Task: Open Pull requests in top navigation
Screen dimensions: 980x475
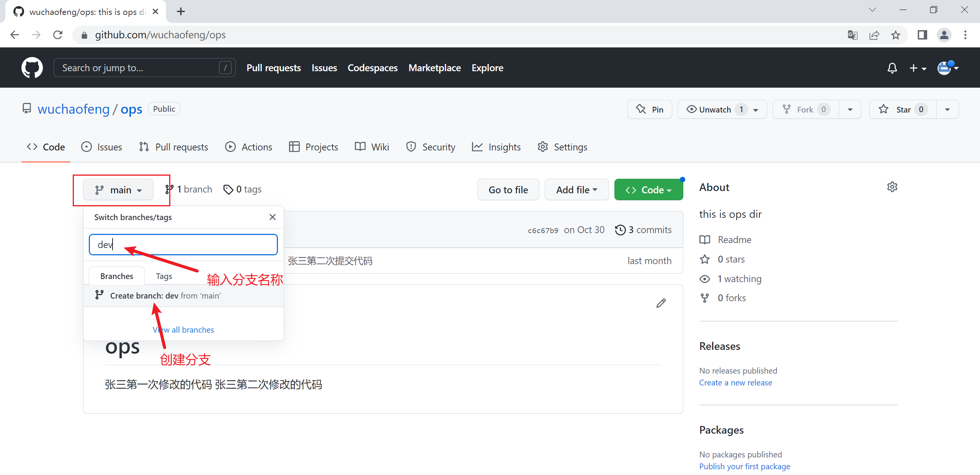Action: 274,68
